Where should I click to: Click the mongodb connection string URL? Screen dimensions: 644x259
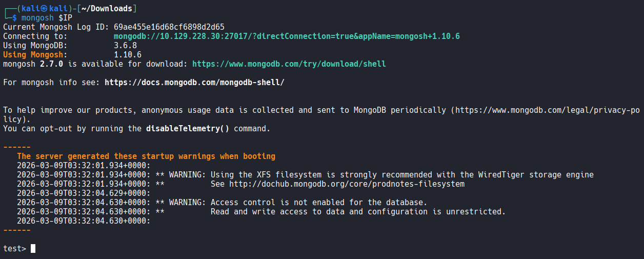point(287,36)
